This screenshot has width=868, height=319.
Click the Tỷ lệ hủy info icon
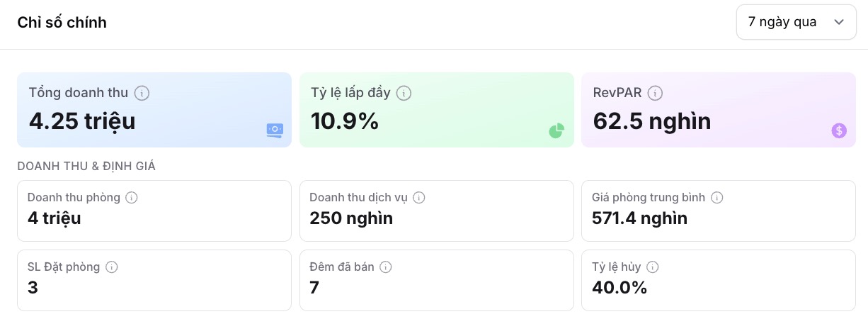(653, 267)
